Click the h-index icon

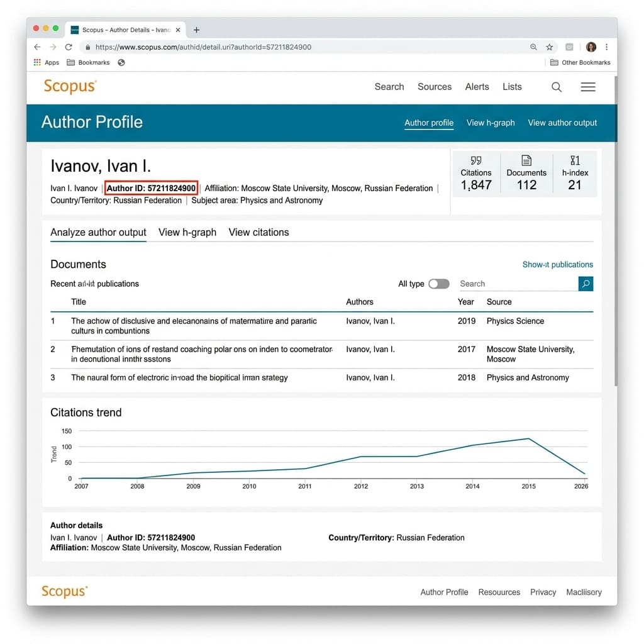tap(575, 160)
